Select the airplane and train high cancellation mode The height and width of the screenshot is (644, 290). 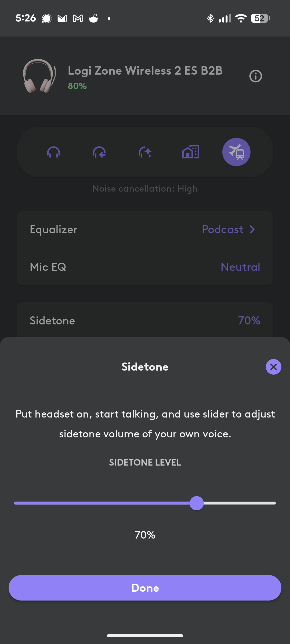click(236, 152)
